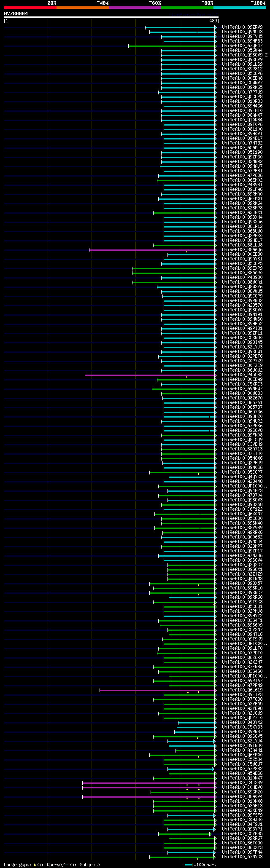
Task: Select the UniRef100_A5AML4 label
Action: (242, 147)
